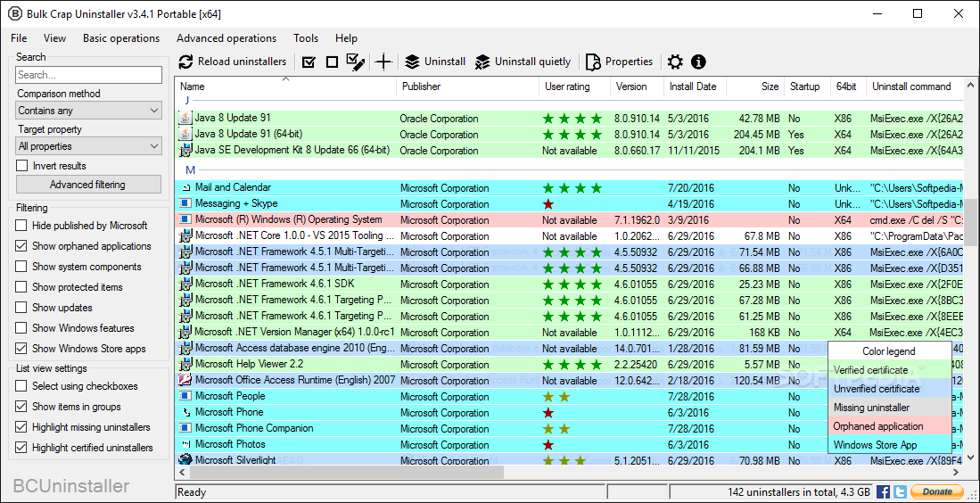Check Hide published by Microsoft
This screenshot has height=503, width=980.
[21, 226]
